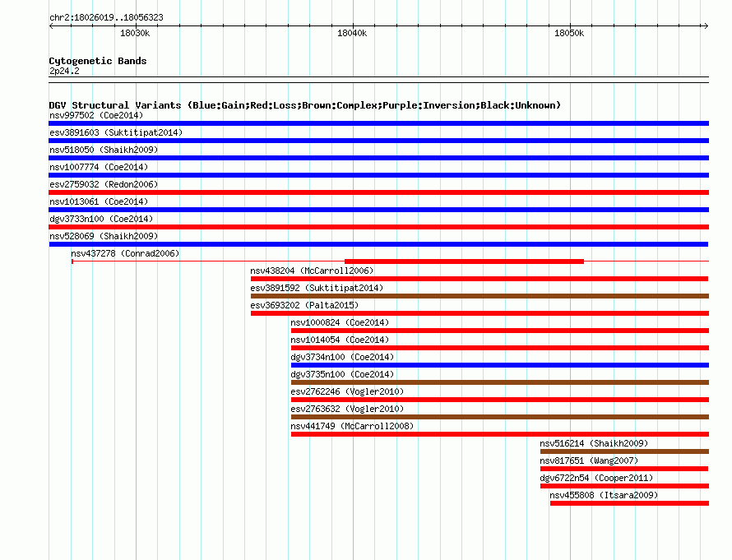Open the dgv3735n100 (Coe2014) label
This screenshot has width=732, height=560.
click(x=342, y=374)
